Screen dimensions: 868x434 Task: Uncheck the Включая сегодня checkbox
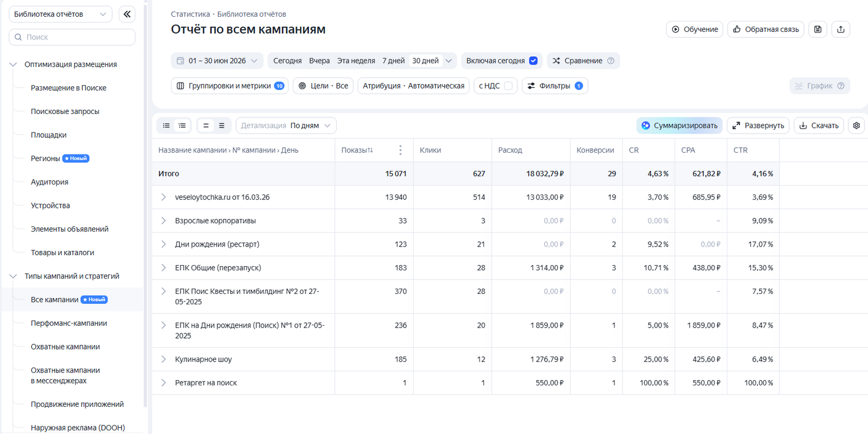[534, 61]
